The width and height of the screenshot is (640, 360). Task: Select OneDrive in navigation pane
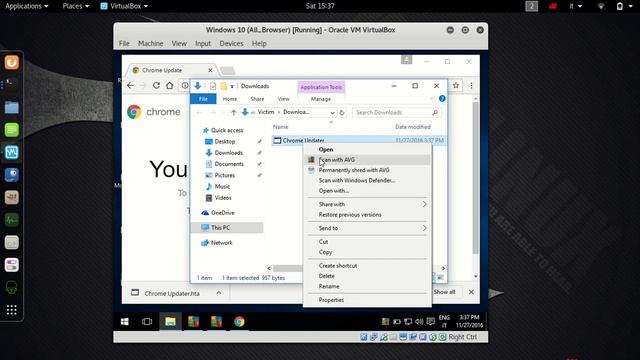point(222,213)
